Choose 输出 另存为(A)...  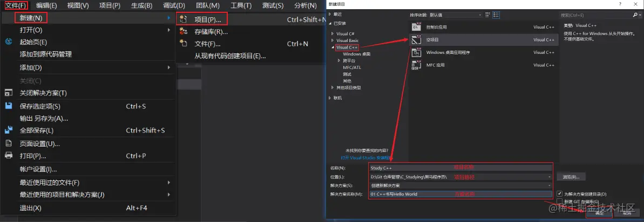[x=44, y=119]
